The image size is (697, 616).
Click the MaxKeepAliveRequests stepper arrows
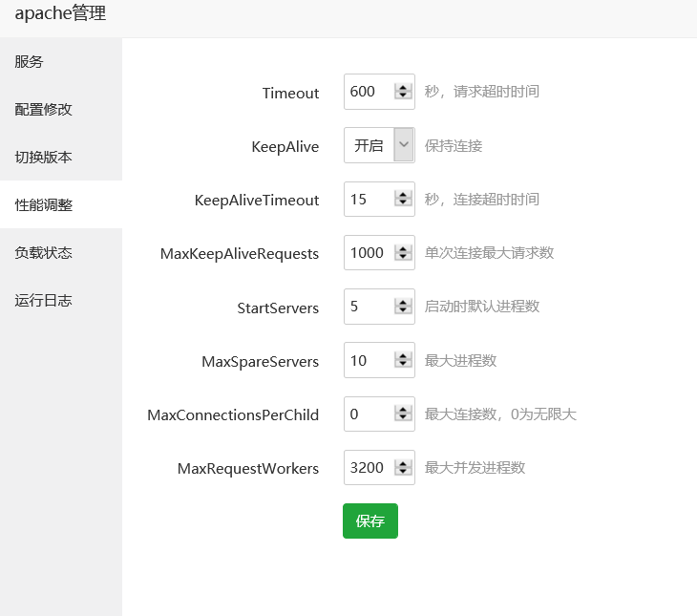(x=403, y=253)
